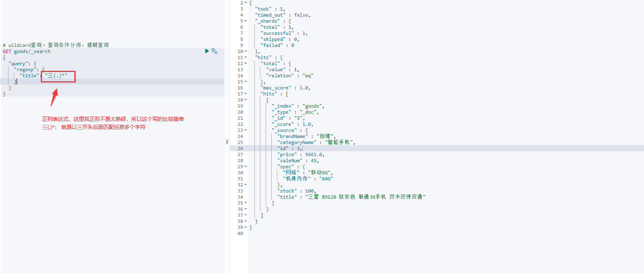The height and width of the screenshot is (273, 644).
Task: Click the wildcard comment line in the editor
Action: (56, 45)
